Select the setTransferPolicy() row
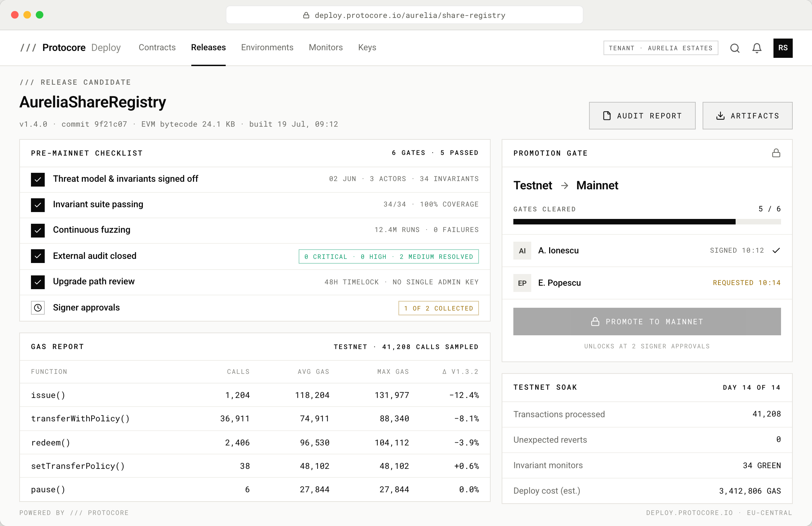This screenshot has height=526, width=812. tap(255, 466)
